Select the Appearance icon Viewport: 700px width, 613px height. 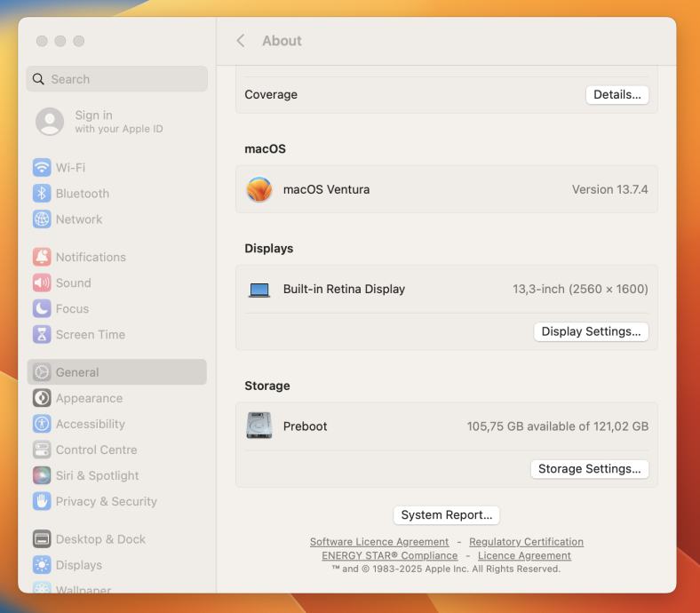click(x=42, y=398)
